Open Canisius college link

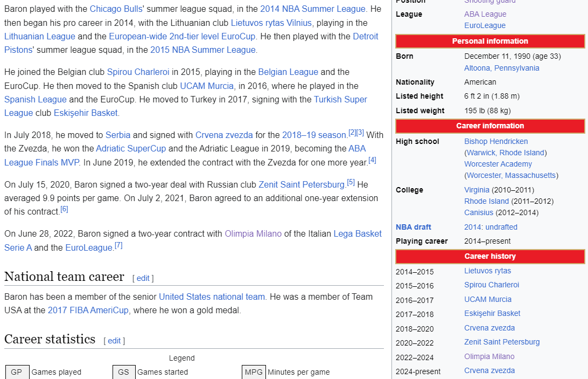tap(479, 212)
